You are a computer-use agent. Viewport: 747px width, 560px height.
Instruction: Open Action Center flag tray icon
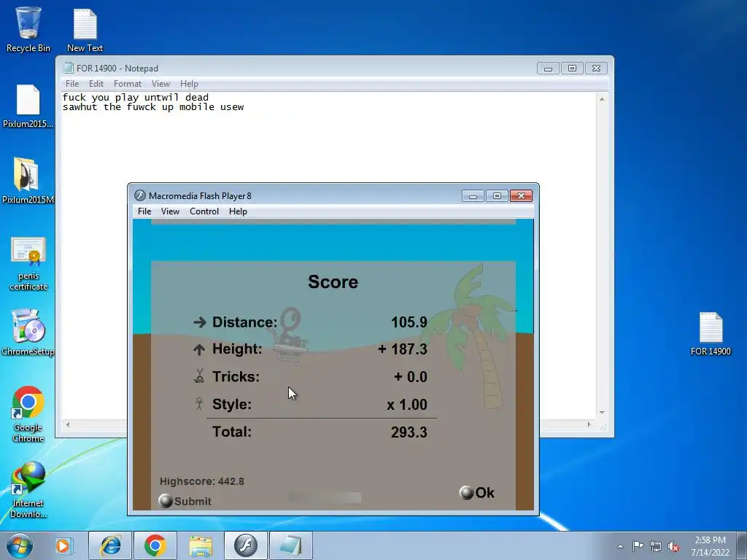638,546
